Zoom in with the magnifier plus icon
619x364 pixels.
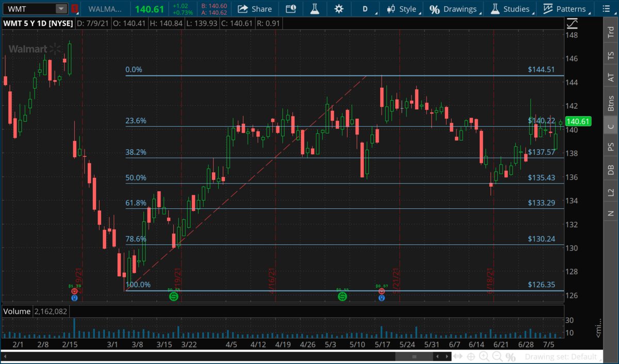pos(484,357)
